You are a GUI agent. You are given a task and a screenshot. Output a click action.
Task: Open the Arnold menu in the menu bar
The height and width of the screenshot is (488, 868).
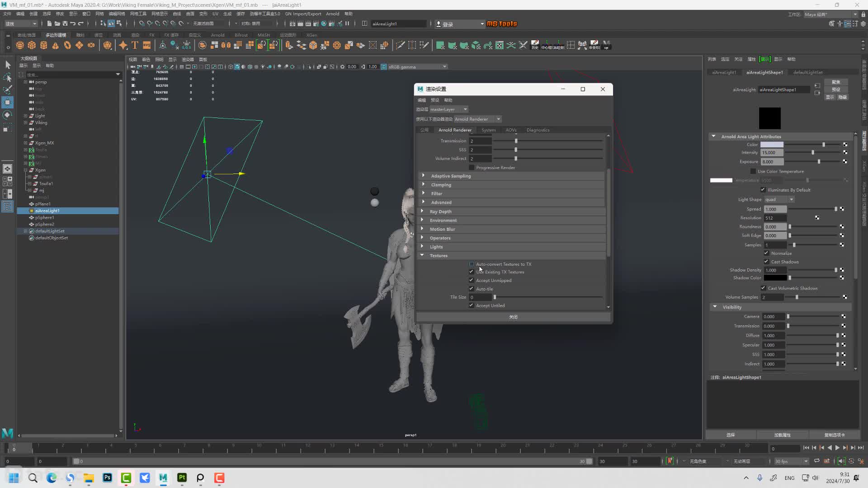coord(332,14)
